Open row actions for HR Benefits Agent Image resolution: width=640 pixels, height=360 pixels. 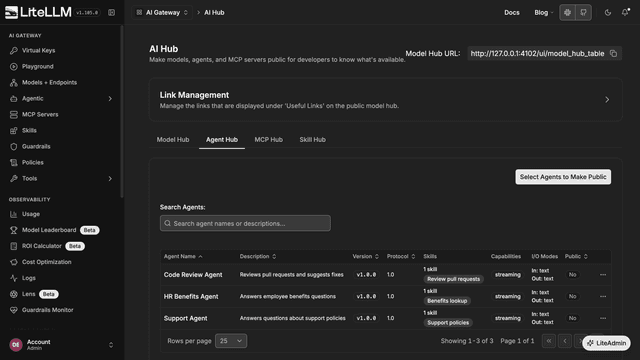coord(603,296)
